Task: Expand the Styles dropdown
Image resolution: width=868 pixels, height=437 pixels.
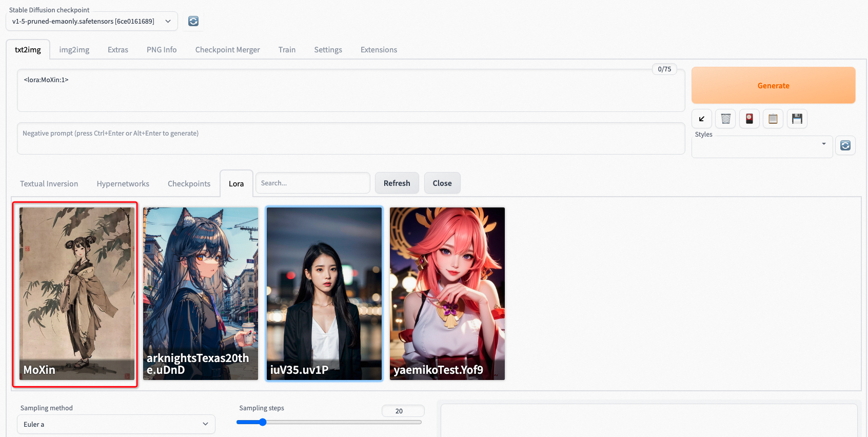Action: (761, 147)
